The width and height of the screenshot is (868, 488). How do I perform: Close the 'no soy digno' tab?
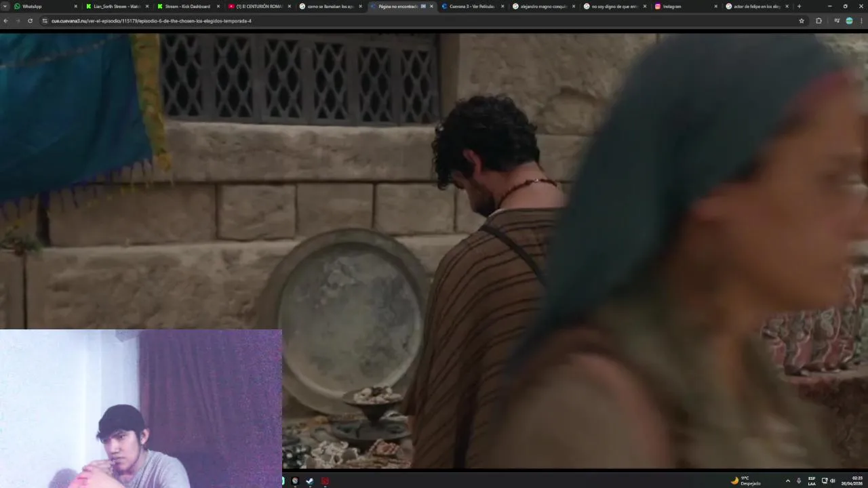[x=645, y=6]
